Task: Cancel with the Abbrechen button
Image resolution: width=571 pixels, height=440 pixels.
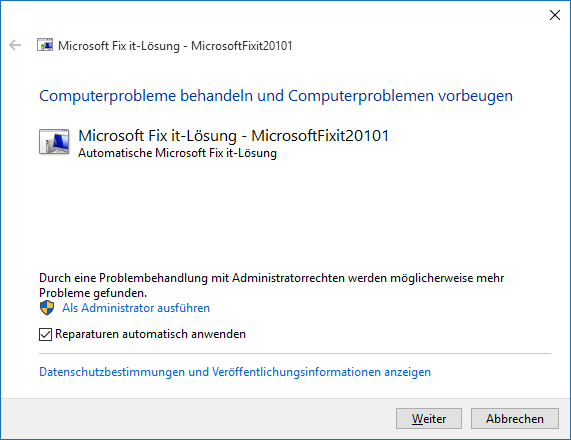Action: (515, 419)
